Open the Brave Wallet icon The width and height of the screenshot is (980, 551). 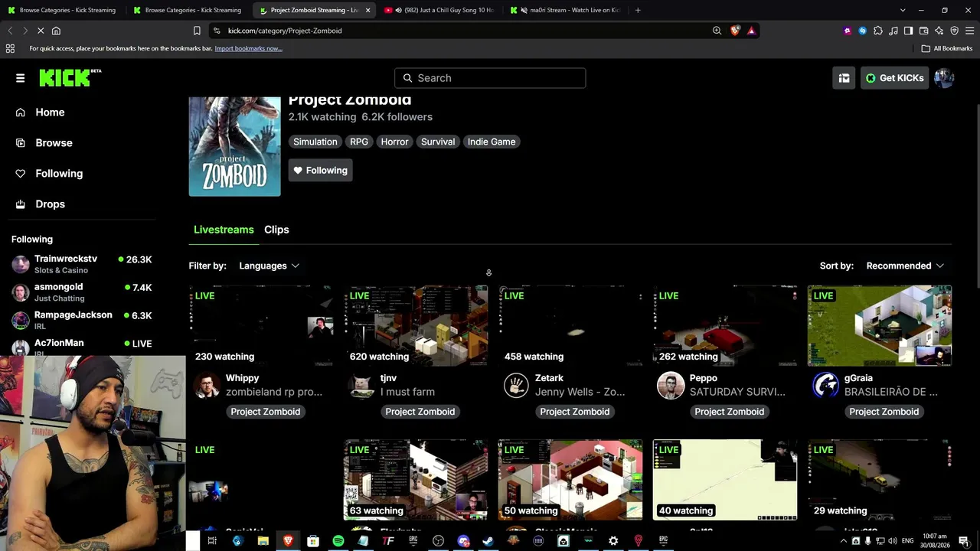[923, 31]
